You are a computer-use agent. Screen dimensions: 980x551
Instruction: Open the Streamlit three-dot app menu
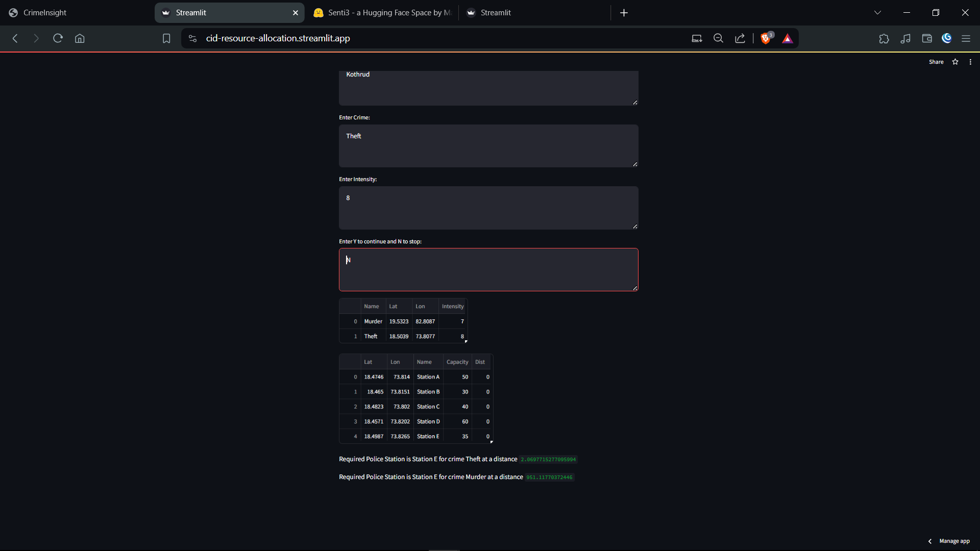pyautogui.click(x=970, y=62)
